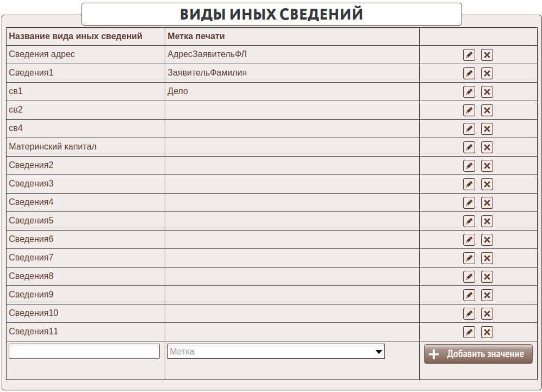
Task: Click the "Метка печати" column header
Action: tap(196, 36)
